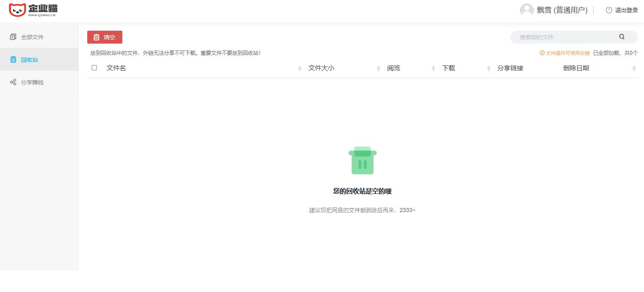This screenshot has width=644, height=292.
Task: Click the search magnifier icon
Action: click(622, 37)
